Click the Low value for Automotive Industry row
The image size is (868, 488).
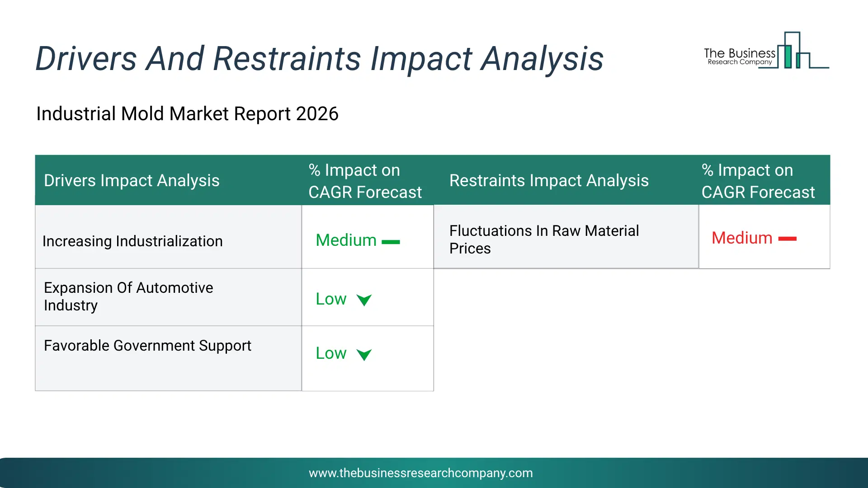tap(331, 299)
